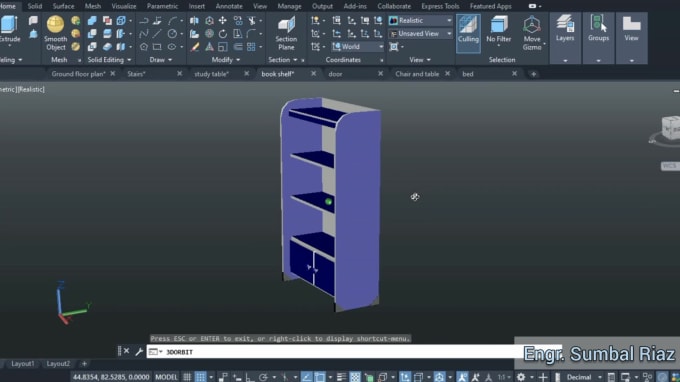The width and height of the screenshot is (680, 382).
Task: Select the Erase tool in Modify panel
Action: [x=195, y=47]
